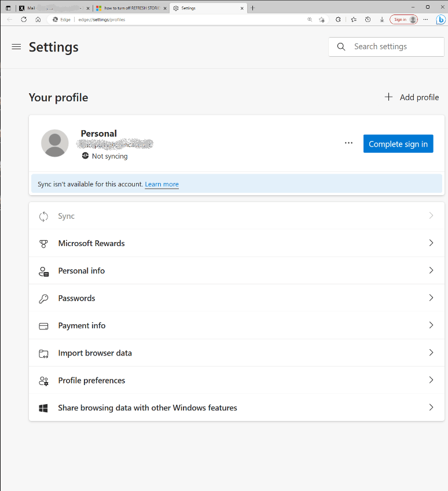The image size is (448, 491).
Task: Open the Downloads arrow icon
Action: (x=382, y=19)
